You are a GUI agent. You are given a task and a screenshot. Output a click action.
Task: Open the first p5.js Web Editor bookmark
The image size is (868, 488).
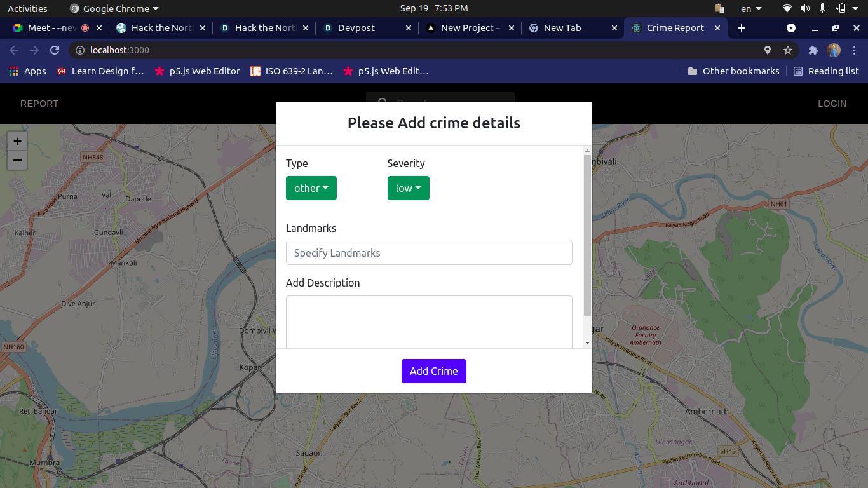point(197,71)
